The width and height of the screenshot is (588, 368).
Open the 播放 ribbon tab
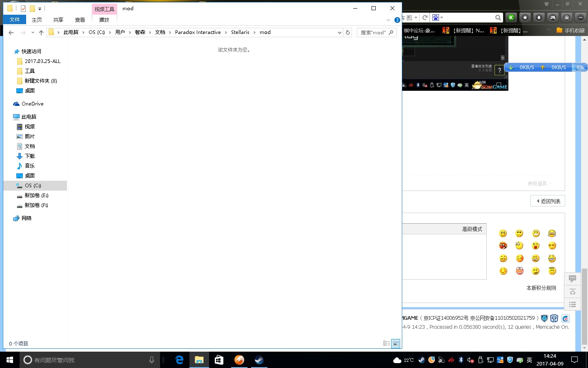pos(104,20)
